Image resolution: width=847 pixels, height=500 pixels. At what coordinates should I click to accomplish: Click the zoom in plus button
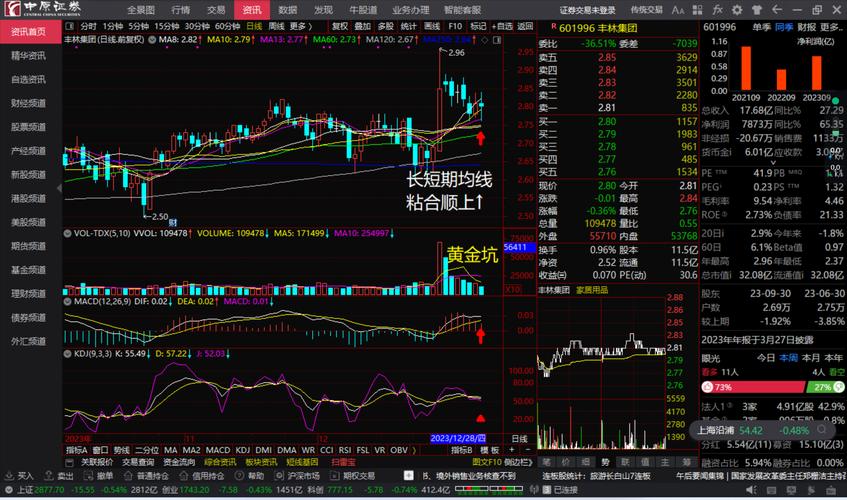(x=512, y=450)
